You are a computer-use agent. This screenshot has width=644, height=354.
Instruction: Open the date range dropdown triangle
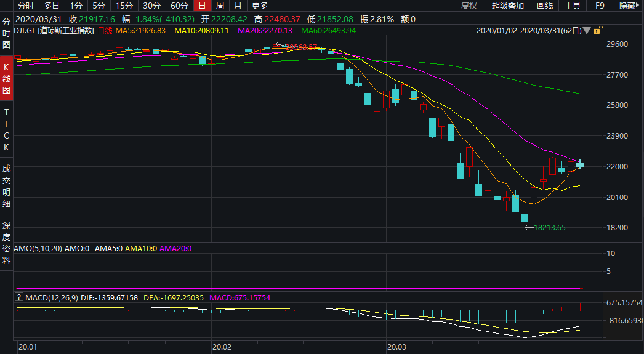pos(587,31)
